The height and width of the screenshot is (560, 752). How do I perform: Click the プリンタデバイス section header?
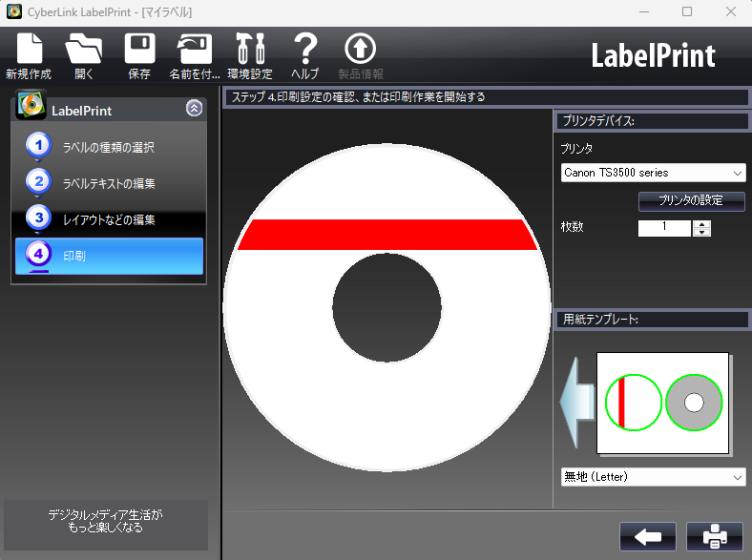(652, 121)
